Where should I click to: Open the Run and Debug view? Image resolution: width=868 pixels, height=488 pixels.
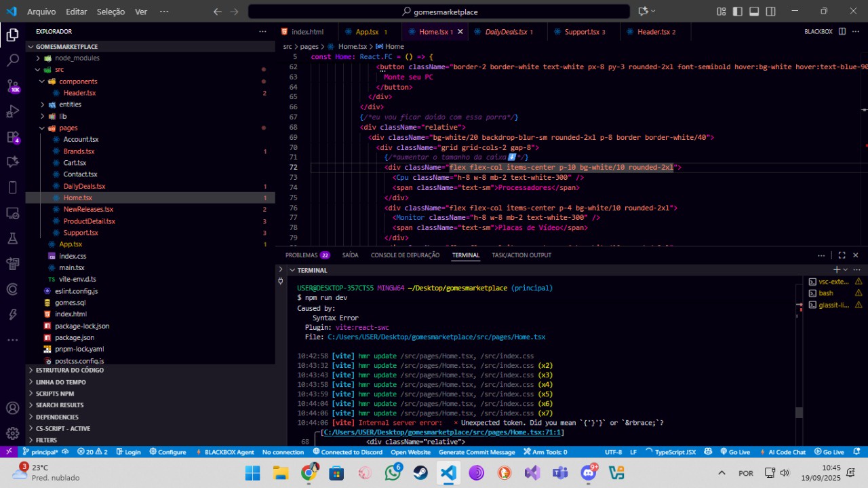(12, 111)
